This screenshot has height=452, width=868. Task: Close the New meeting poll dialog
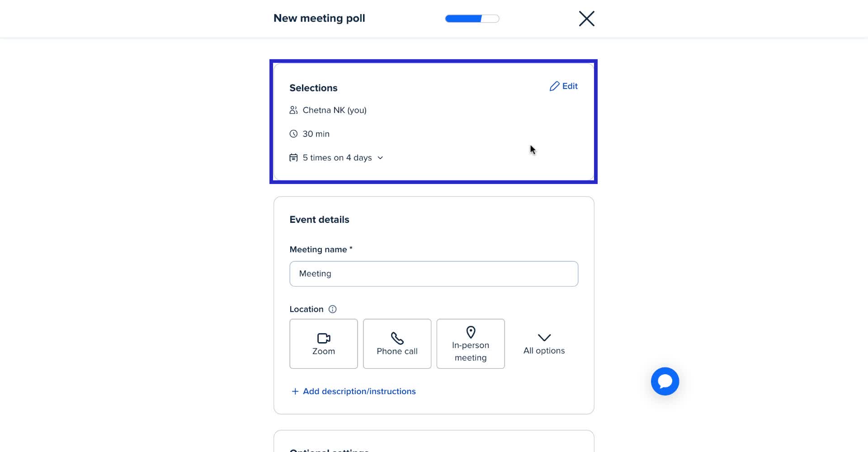point(586,19)
